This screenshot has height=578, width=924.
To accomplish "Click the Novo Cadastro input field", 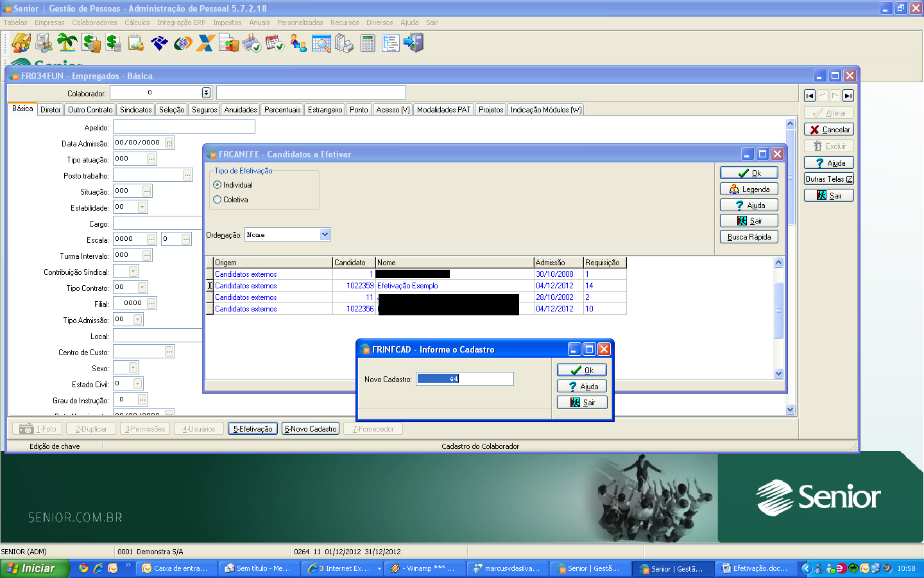I will click(465, 379).
